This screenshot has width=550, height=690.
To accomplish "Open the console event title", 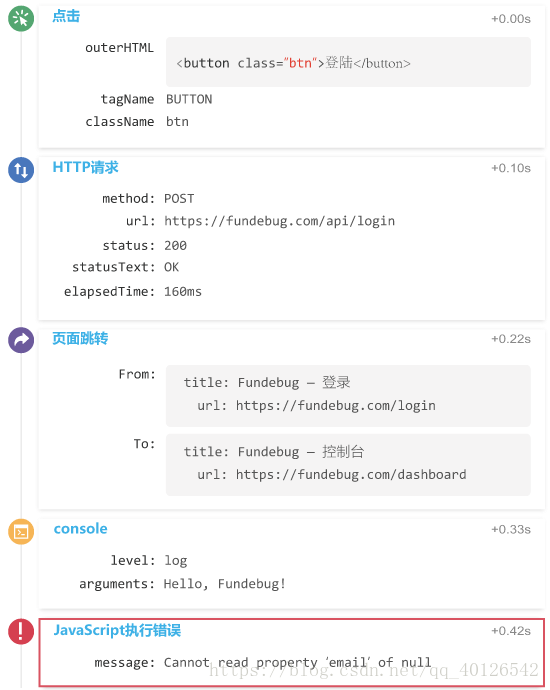I will pyautogui.click(x=81, y=529).
